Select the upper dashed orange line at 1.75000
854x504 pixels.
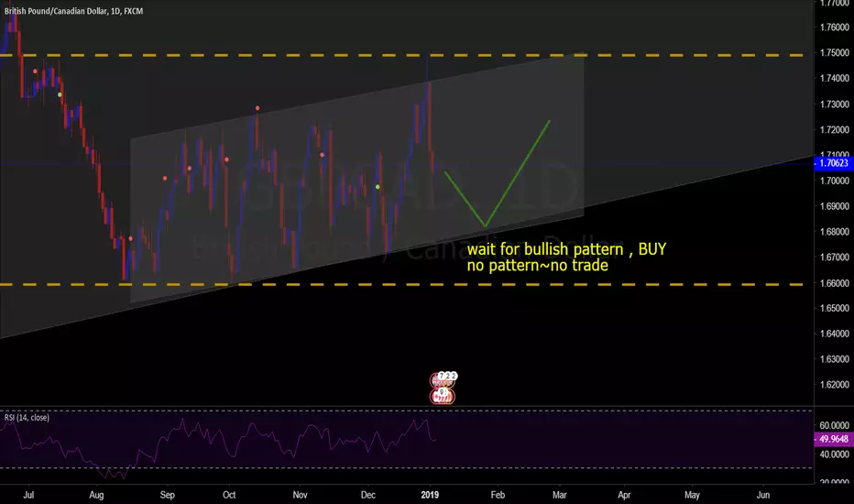(402, 55)
